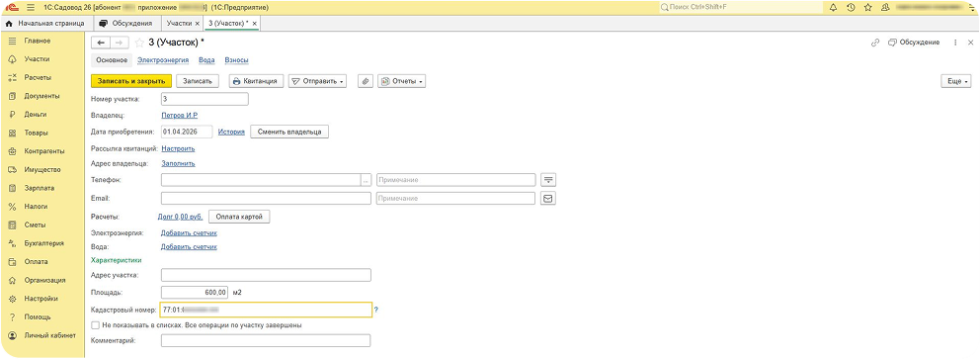Image resolution: width=980 pixels, height=359 pixels.
Task: Click Оплата картой button
Action: click(x=239, y=217)
